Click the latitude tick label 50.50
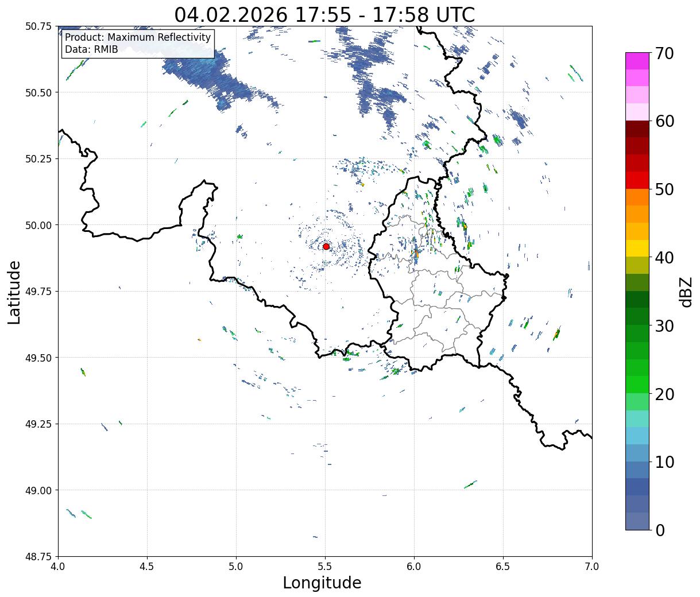The image size is (700, 597). 38,92
